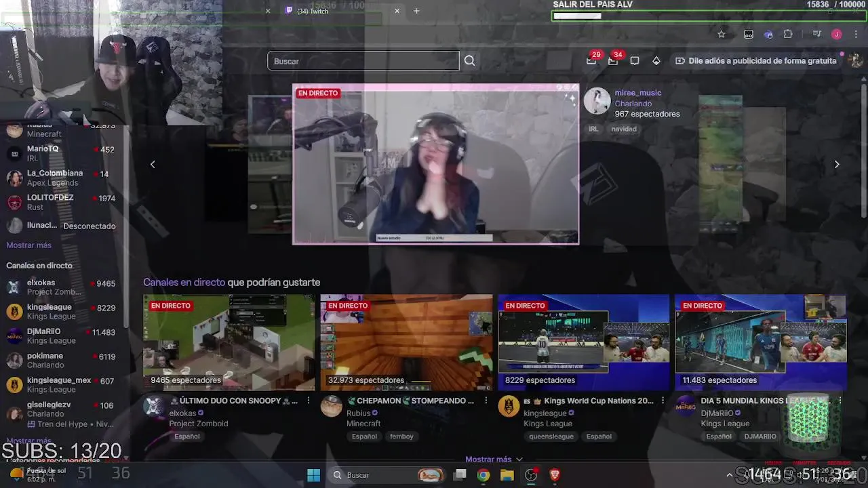Select the navidad tag on featured stream

[623, 129]
